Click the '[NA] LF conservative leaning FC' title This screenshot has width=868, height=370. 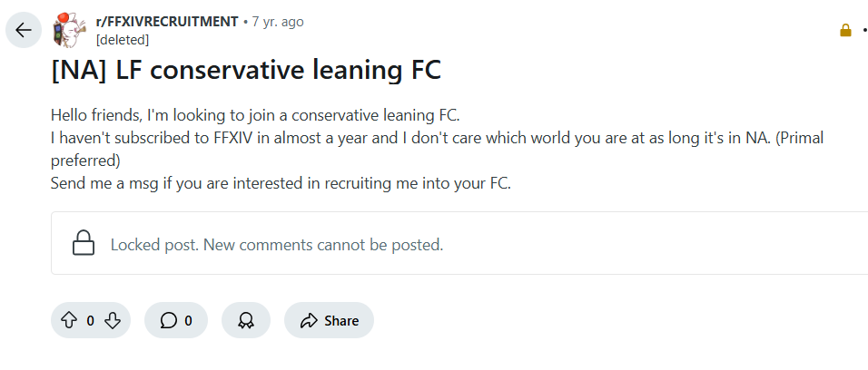pos(246,71)
